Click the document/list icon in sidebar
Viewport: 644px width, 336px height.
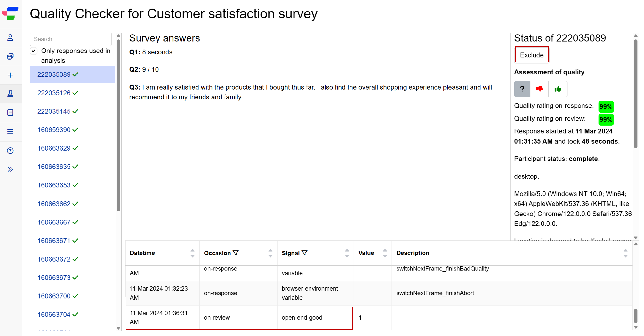pos(11,113)
